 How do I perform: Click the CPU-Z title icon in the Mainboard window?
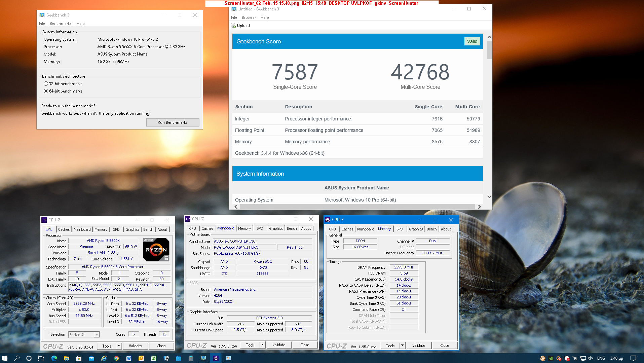tap(188, 219)
